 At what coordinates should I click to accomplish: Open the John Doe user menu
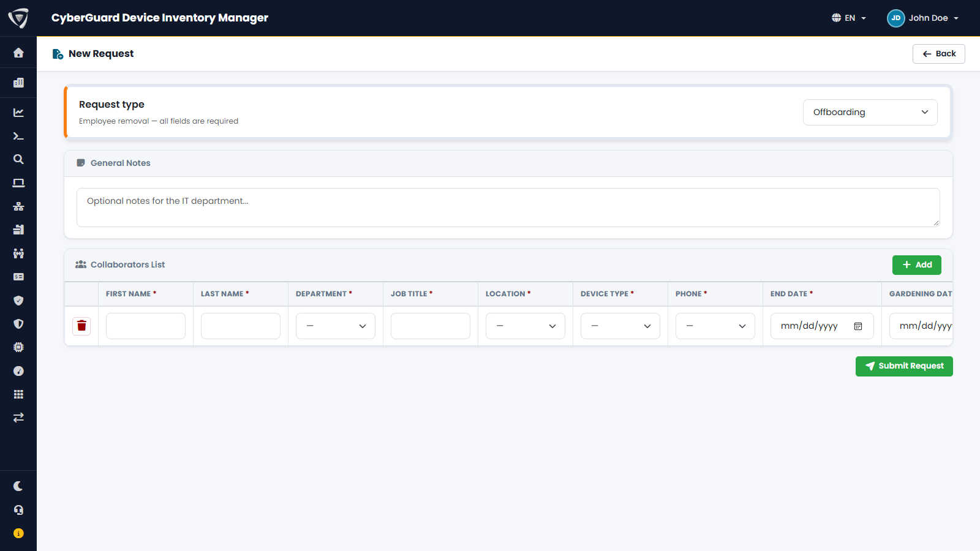(923, 18)
